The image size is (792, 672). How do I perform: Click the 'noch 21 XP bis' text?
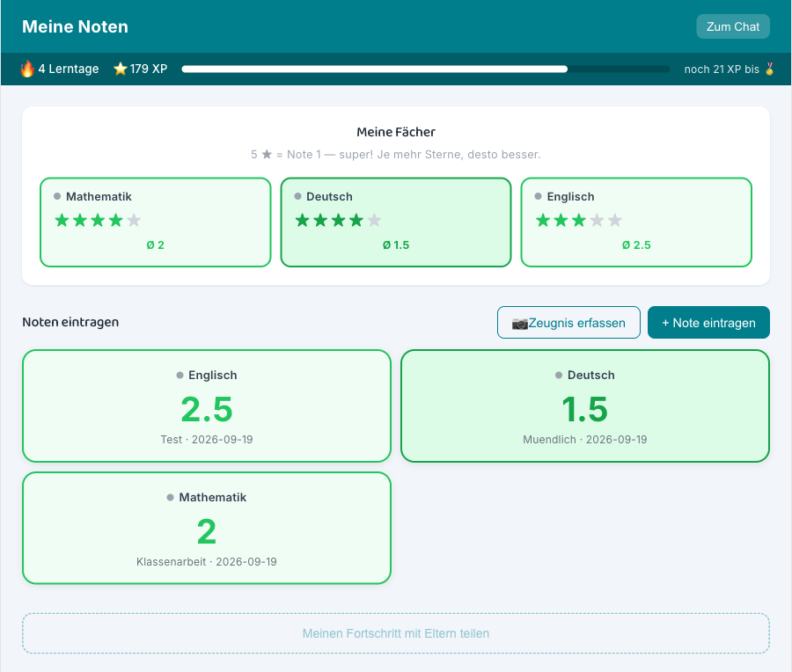tap(722, 69)
